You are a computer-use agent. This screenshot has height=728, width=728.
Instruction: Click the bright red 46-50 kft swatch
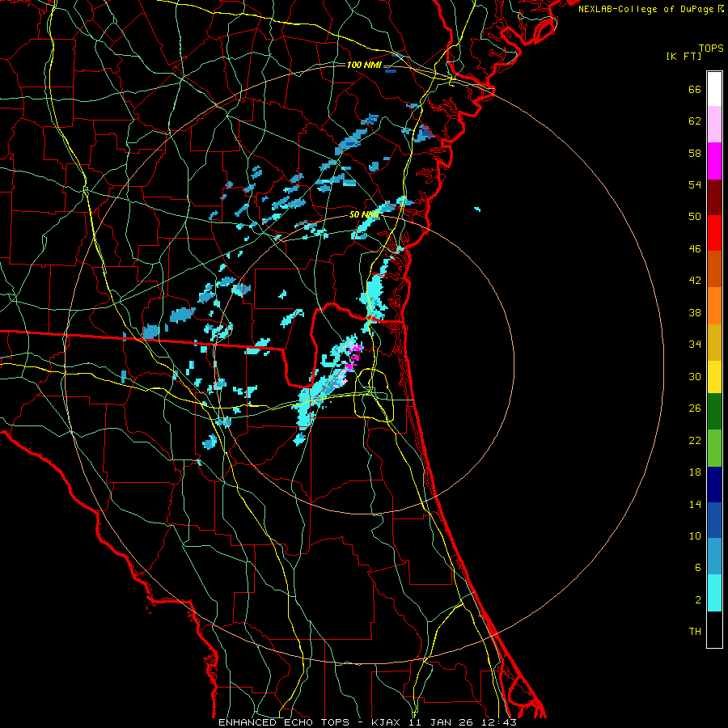pos(714,233)
